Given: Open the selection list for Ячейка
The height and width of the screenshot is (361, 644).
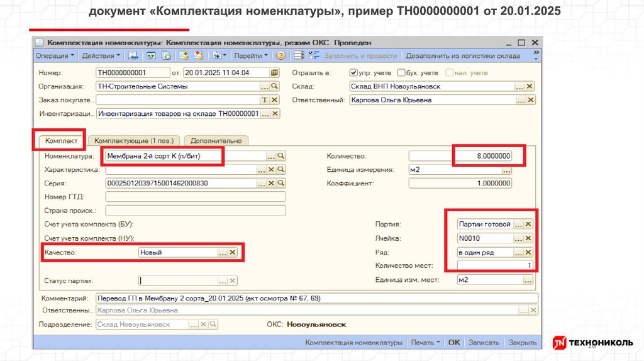Looking at the screenshot, I should (518, 238).
